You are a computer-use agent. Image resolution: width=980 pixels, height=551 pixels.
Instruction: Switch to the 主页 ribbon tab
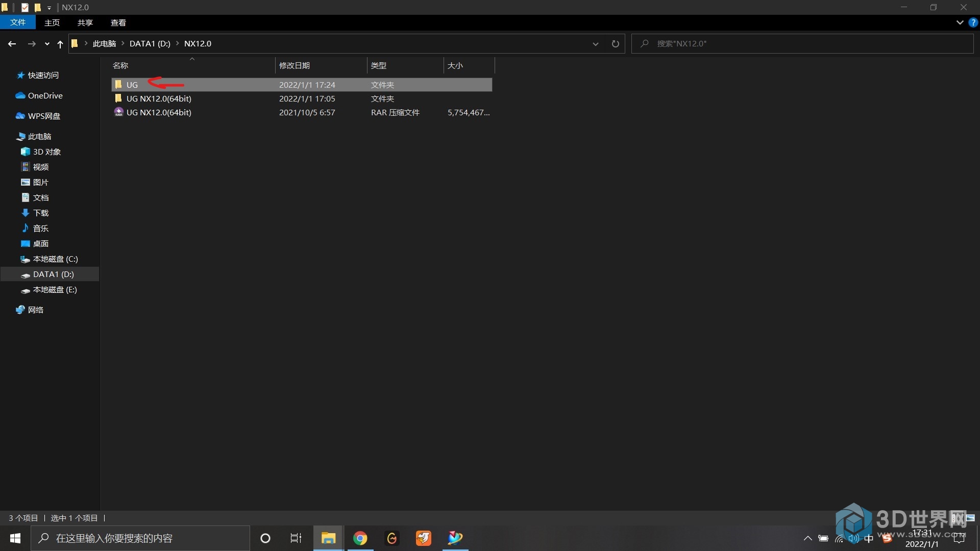(52, 22)
